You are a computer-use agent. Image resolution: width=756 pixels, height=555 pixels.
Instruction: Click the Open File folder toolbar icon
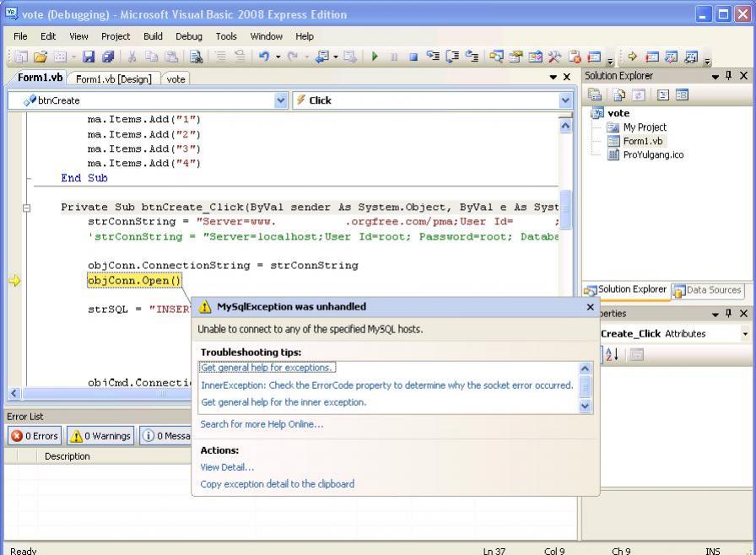point(40,57)
